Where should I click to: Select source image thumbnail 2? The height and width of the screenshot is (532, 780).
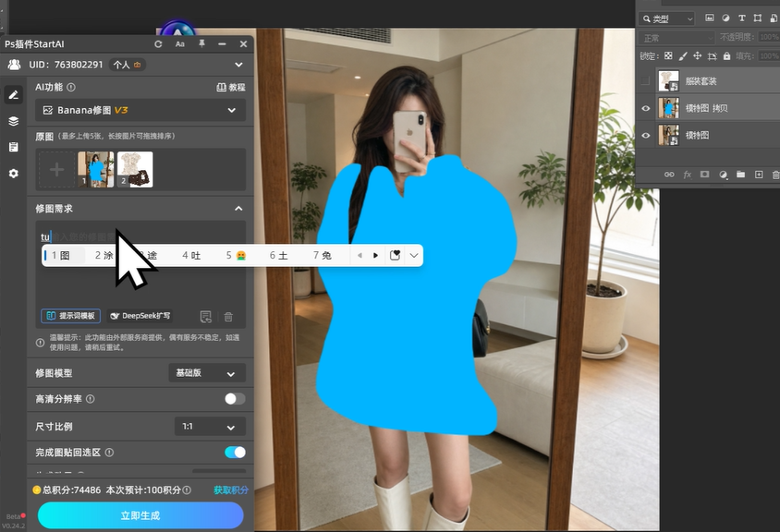point(135,170)
